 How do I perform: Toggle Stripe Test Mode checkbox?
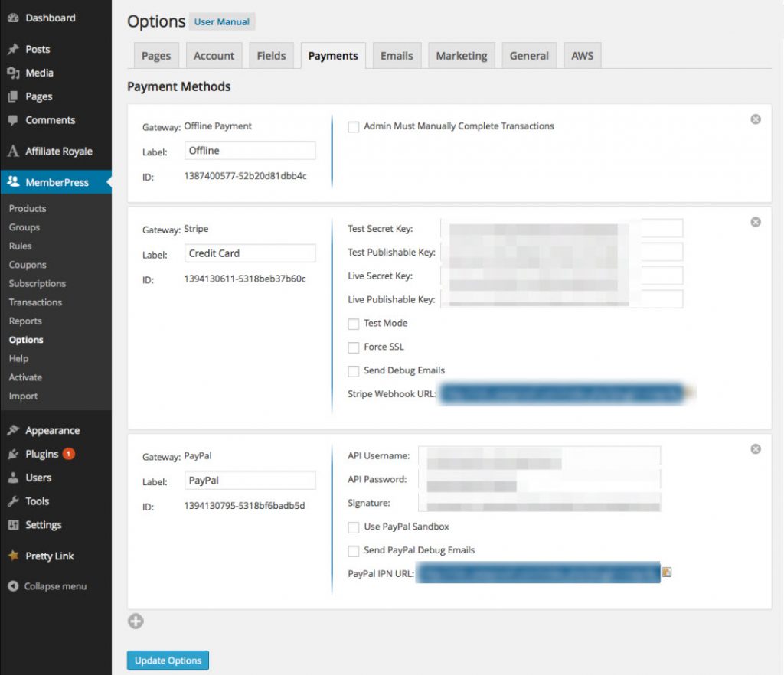click(x=354, y=324)
